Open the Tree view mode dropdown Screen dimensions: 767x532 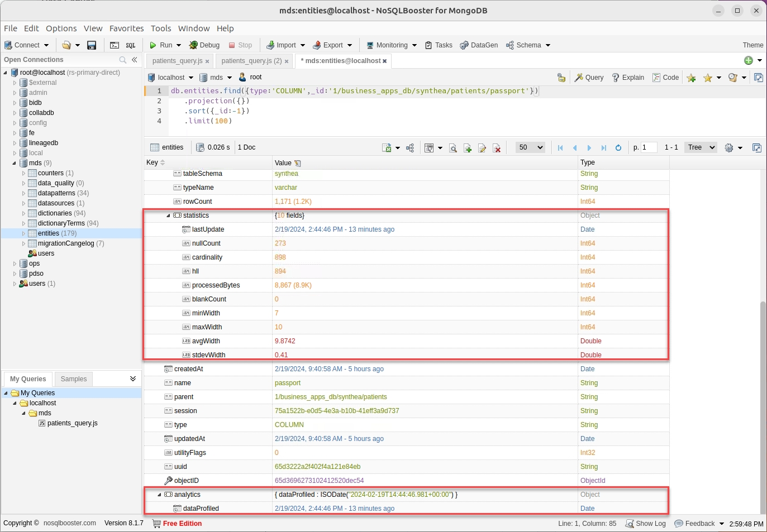tap(701, 147)
